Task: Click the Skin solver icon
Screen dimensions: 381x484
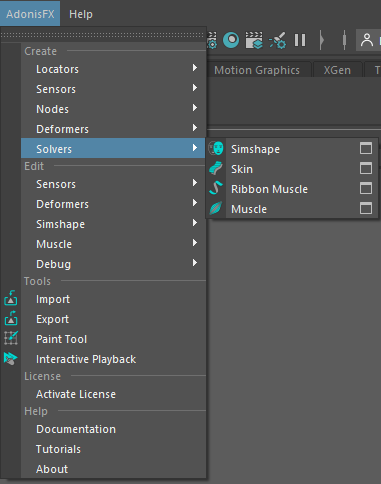Action: click(x=216, y=168)
